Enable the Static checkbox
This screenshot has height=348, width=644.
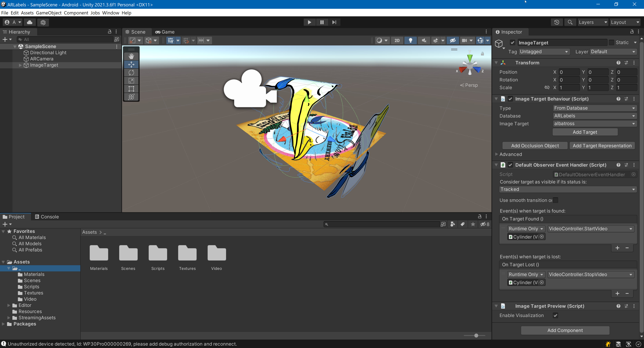coord(611,43)
